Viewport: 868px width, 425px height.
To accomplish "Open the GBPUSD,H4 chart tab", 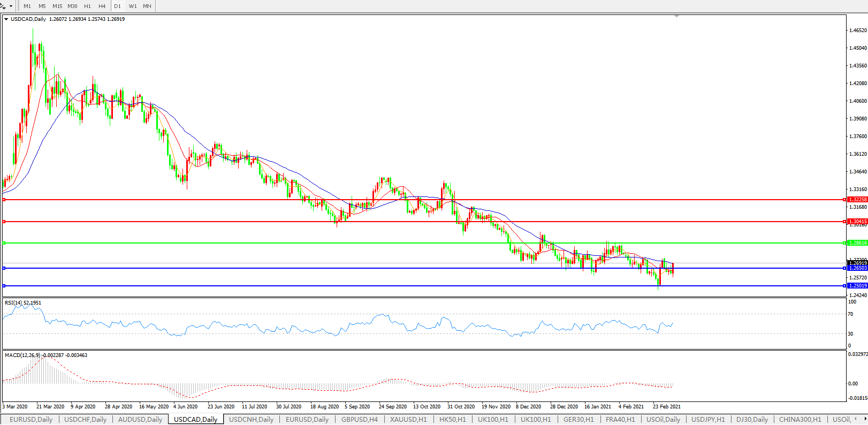I will click(x=359, y=419).
